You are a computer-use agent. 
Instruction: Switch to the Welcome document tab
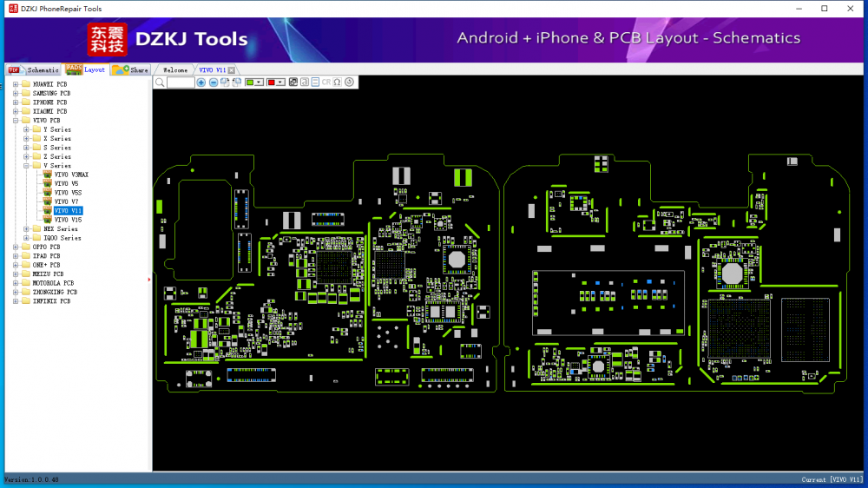pyautogui.click(x=175, y=70)
